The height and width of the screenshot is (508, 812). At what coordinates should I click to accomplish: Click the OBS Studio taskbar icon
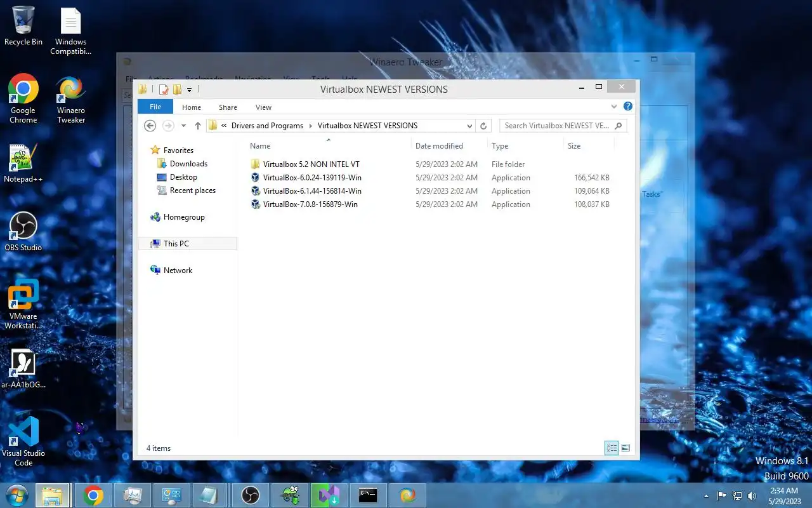[251, 495]
